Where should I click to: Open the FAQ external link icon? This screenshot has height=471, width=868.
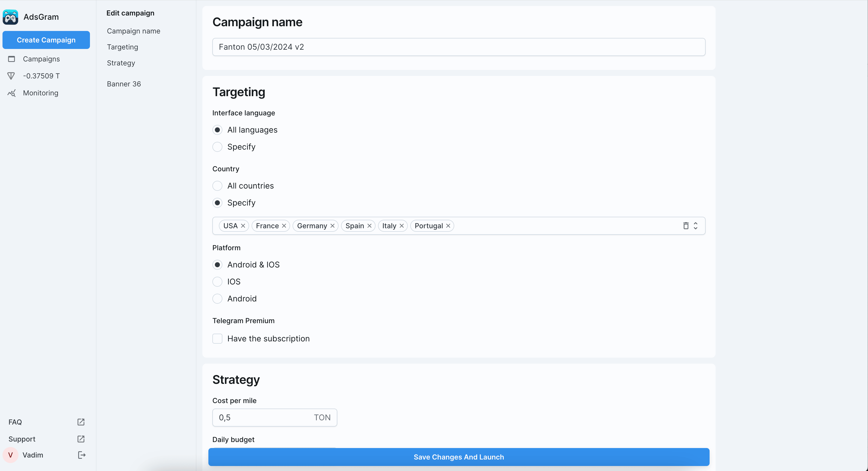pyautogui.click(x=81, y=422)
